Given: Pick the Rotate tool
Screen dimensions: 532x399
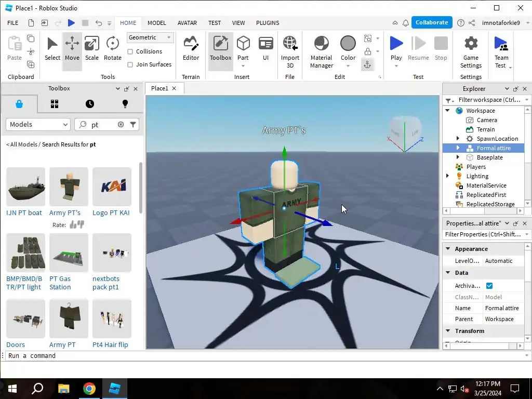Looking at the screenshot, I should 112,49.
